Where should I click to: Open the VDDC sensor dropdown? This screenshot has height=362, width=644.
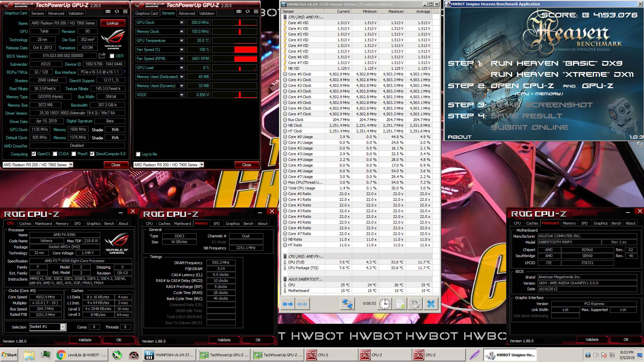click(181, 95)
